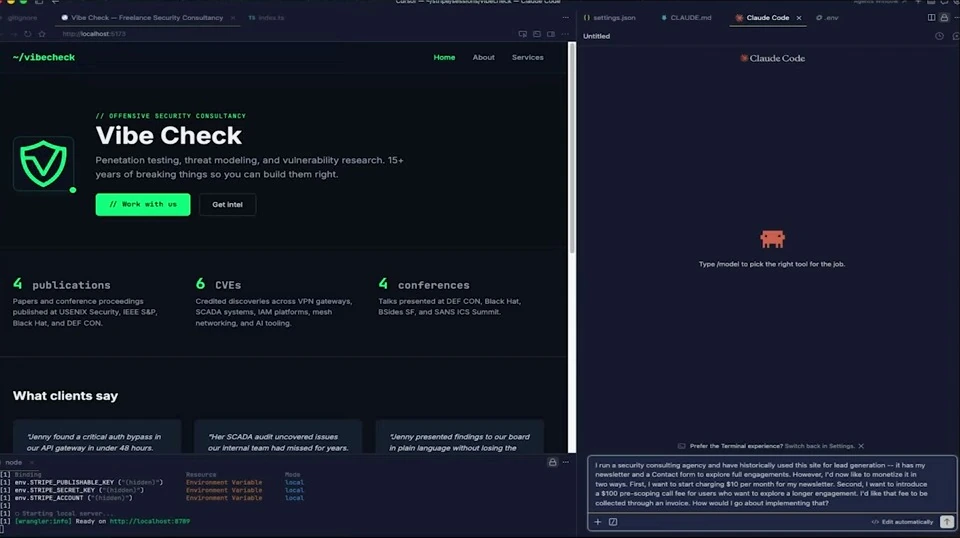Click the browser reload icon
Viewport: 960px width, 538px height.
(28, 34)
